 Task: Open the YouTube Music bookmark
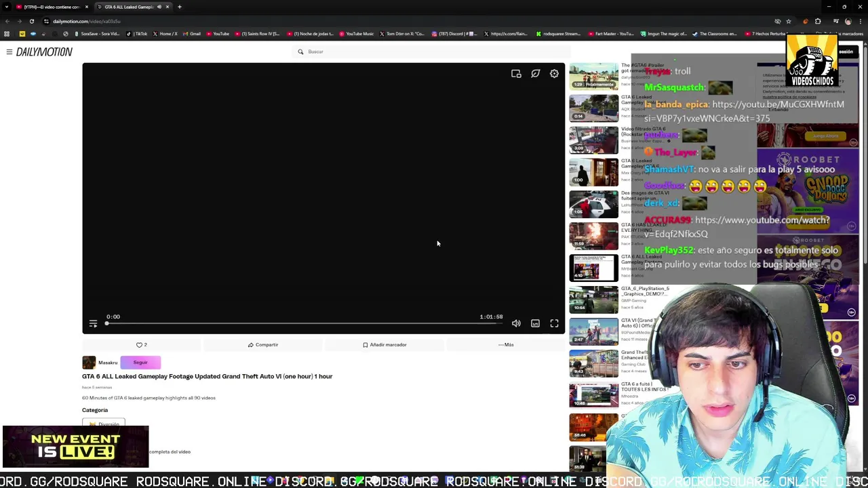click(356, 34)
